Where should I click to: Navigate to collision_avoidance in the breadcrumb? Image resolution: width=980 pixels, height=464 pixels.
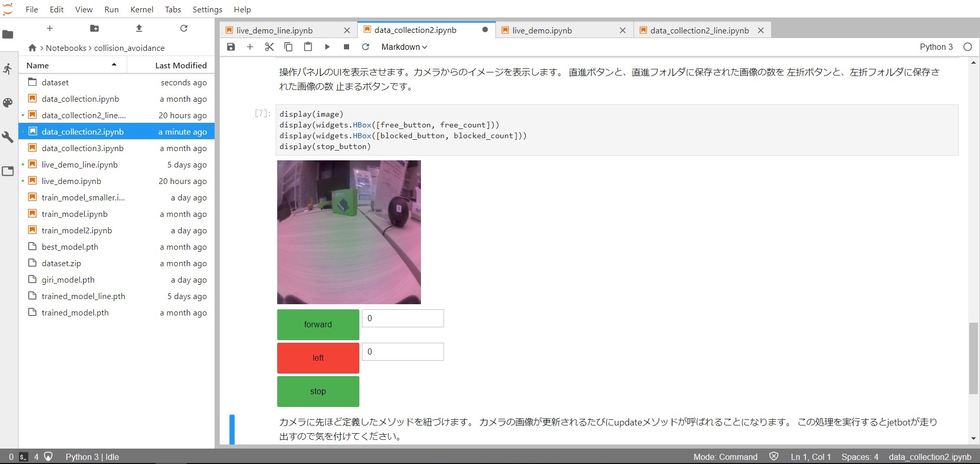point(129,48)
